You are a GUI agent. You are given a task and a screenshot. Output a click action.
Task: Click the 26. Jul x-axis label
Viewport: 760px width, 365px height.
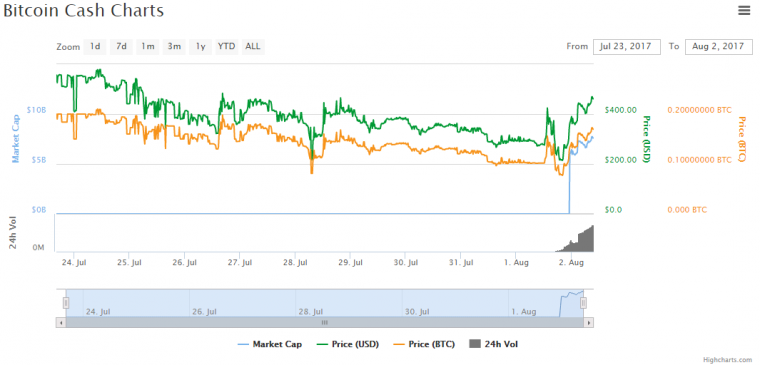point(185,263)
